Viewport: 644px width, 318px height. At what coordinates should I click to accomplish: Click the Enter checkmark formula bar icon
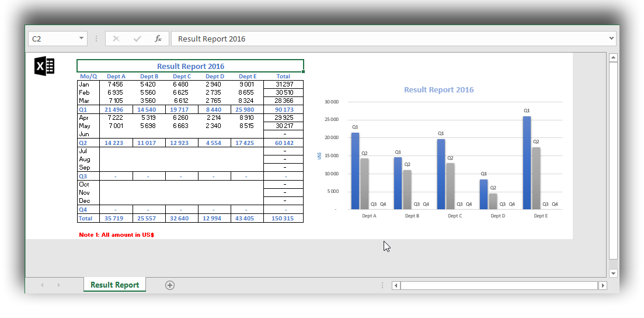click(x=137, y=39)
